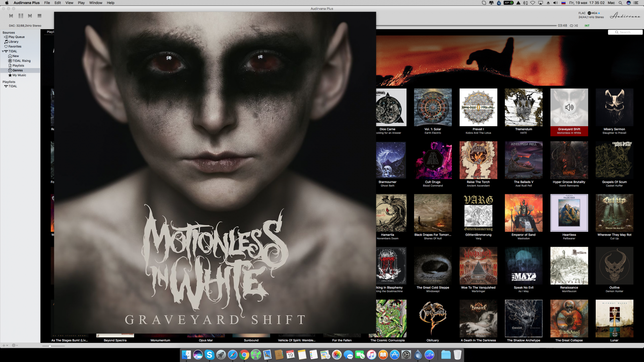
Task: Toggle shuffle mode icon
Action: tap(576, 26)
